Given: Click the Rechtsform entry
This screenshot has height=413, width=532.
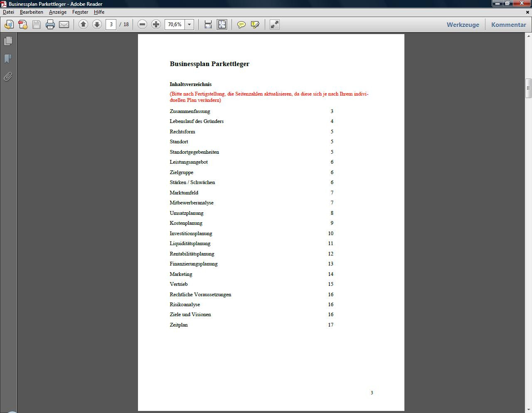Looking at the screenshot, I should [x=182, y=132].
